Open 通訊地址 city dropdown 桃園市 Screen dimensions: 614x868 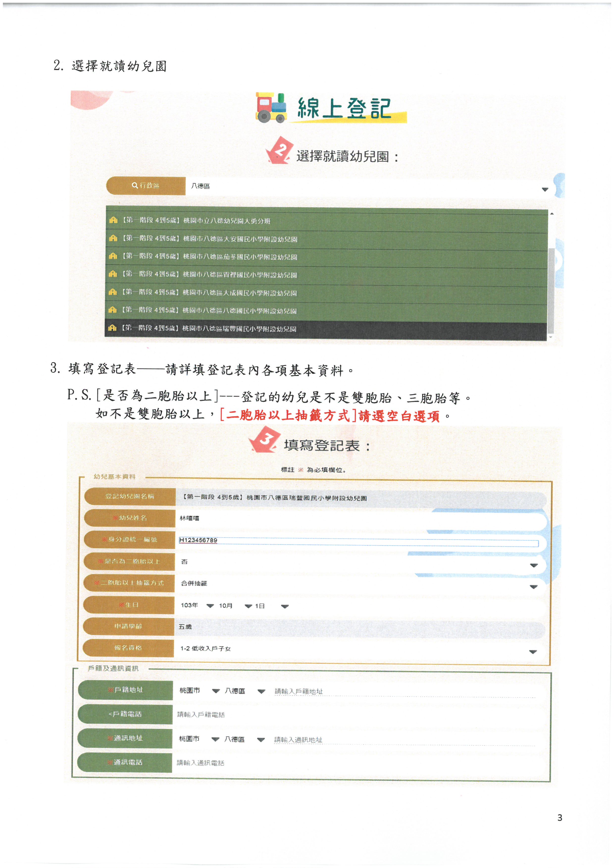199,739
